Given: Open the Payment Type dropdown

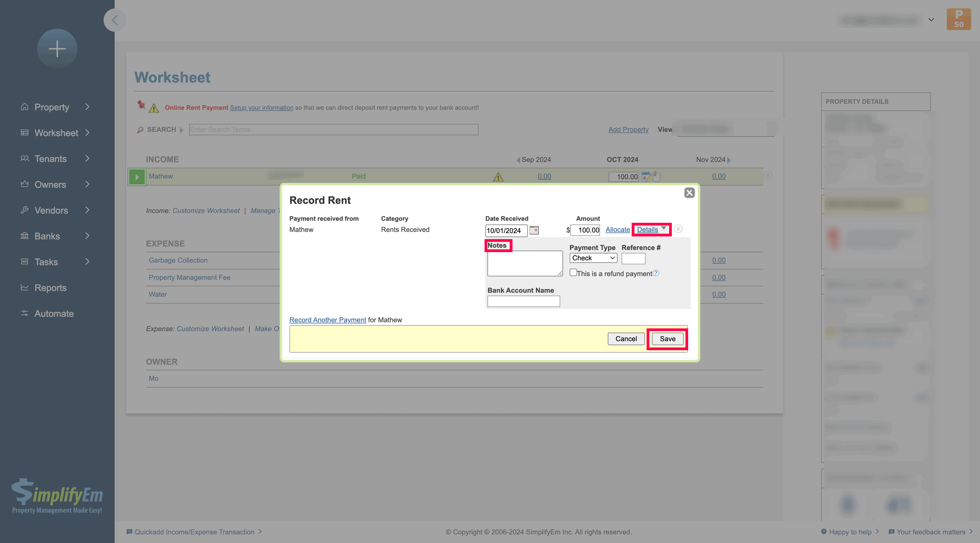Looking at the screenshot, I should click(593, 258).
